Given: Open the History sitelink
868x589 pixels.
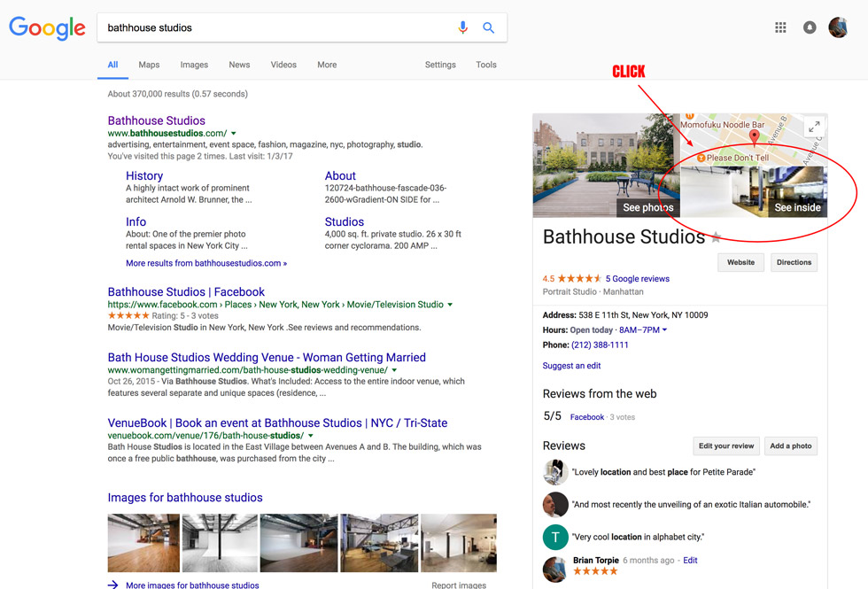Looking at the screenshot, I should pos(143,176).
